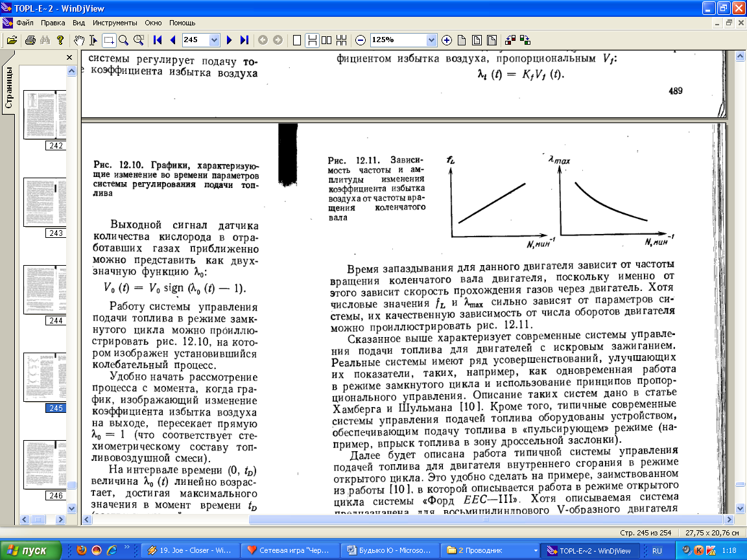The height and width of the screenshot is (560, 747).
Task: Open the 125% zoom level dropdown
Action: [x=431, y=40]
